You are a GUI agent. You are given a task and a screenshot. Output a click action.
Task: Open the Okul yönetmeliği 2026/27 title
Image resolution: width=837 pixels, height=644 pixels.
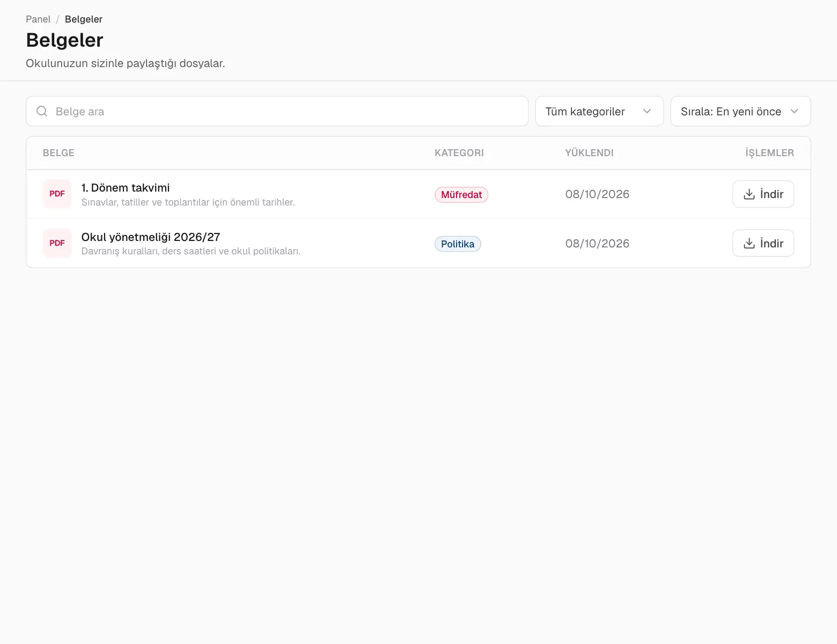(x=151, y=237)
